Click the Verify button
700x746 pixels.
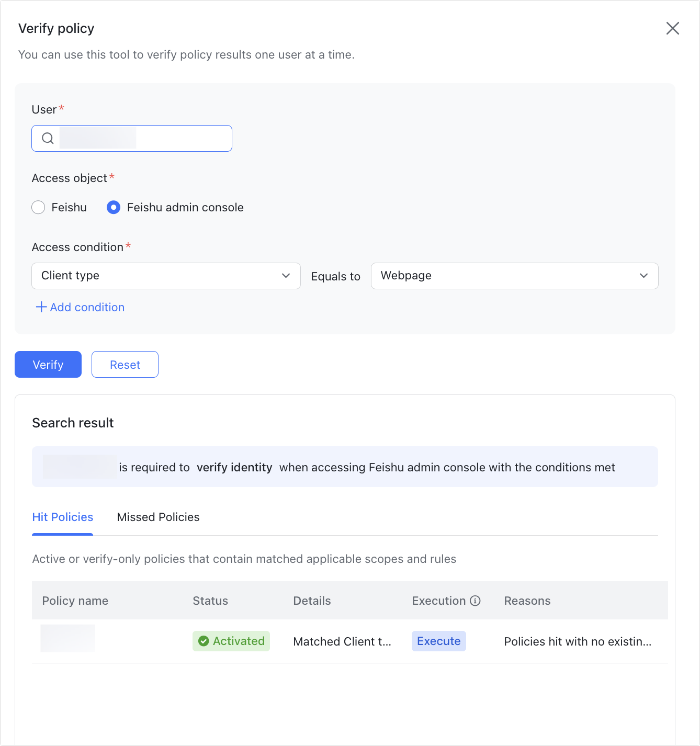click(x=48, y=364)
